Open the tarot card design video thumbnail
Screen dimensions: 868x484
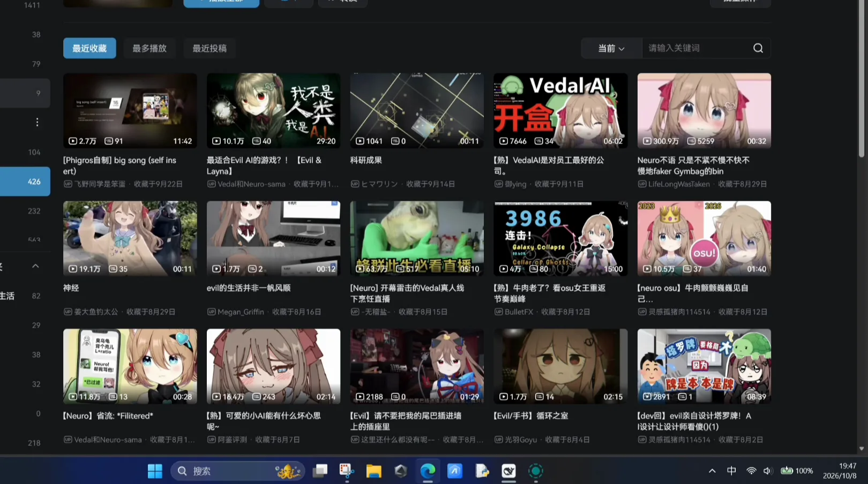point(704,367)
